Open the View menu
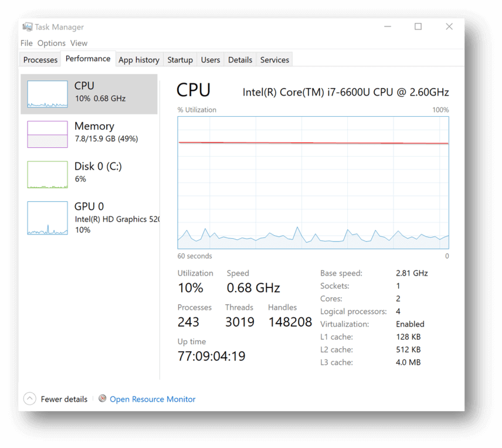 coord(79,43)
